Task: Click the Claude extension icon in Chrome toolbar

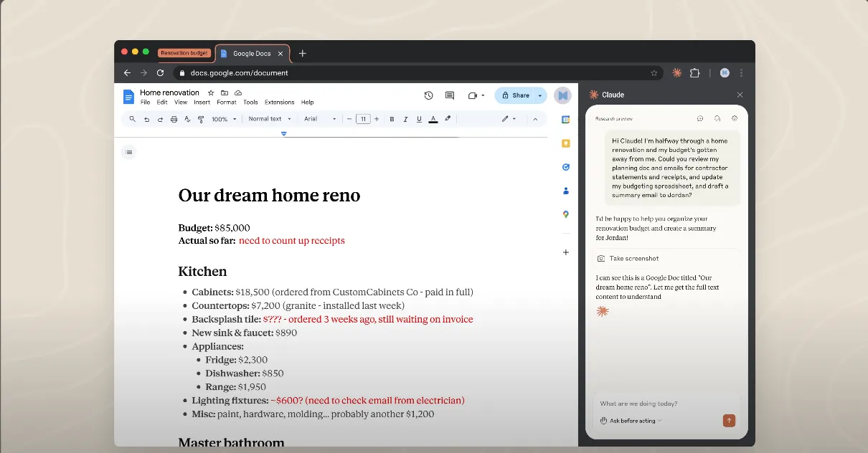Action: 676,72
